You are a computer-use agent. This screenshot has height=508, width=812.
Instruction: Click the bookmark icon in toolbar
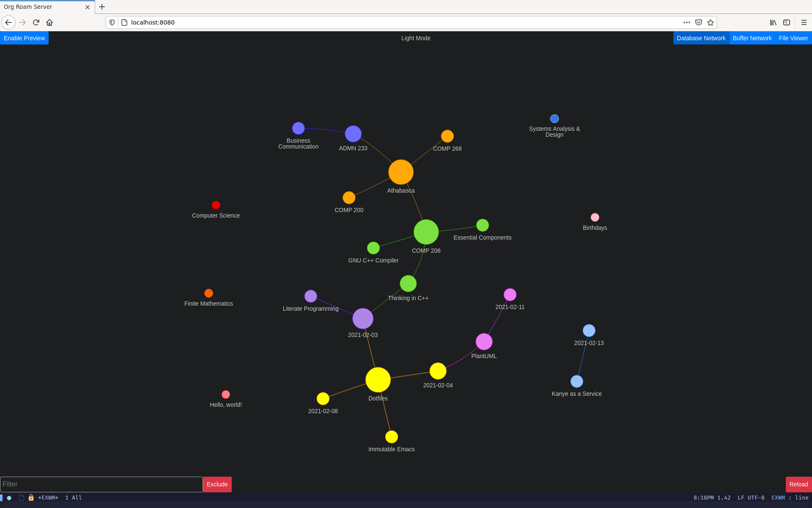coord(710,22)
